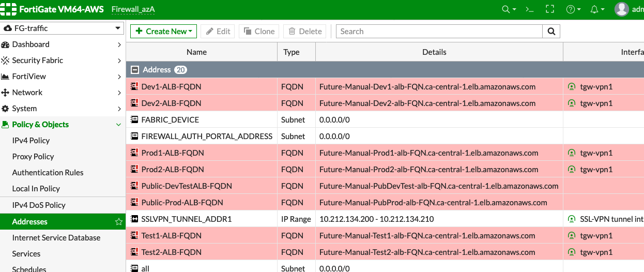644x272 pixels.
Task: Launch the CLI console icon
Action: (529, 9)
